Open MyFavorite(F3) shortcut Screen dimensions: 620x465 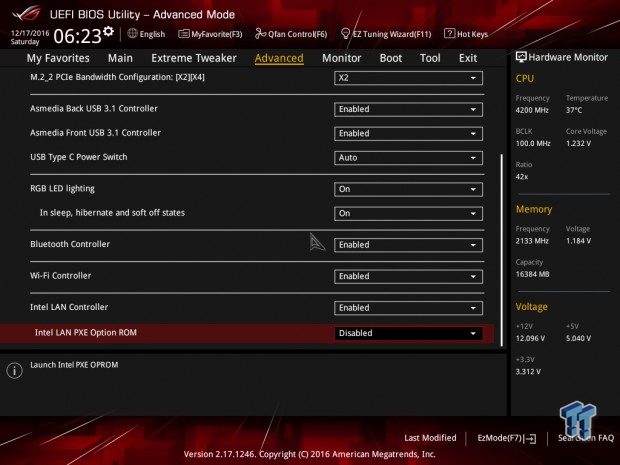tap(210, 34)
